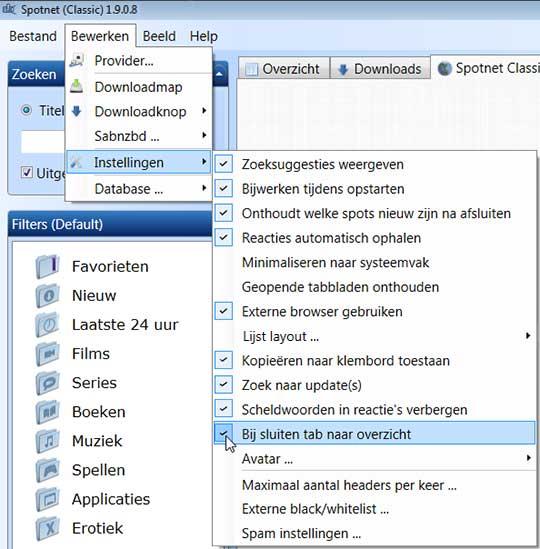Select the Films filter icon
The width and height of the screenshot is (540, 549).
tap(47, 354)
